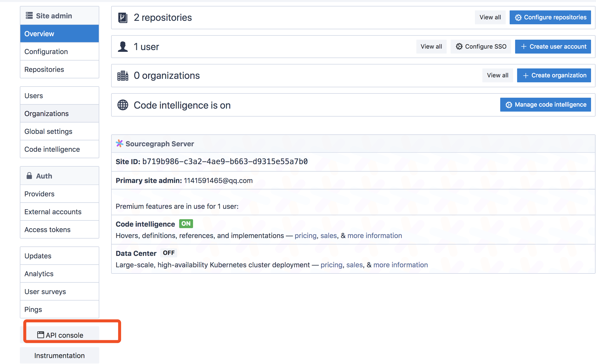
Task: Click the Sourcegraph logo icon
Action: coord(120,143)
